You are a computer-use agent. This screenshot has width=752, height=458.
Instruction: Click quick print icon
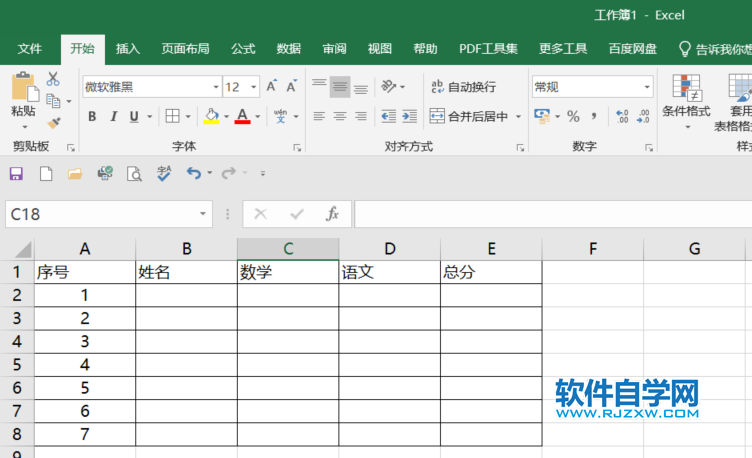(x=105, y=173)
